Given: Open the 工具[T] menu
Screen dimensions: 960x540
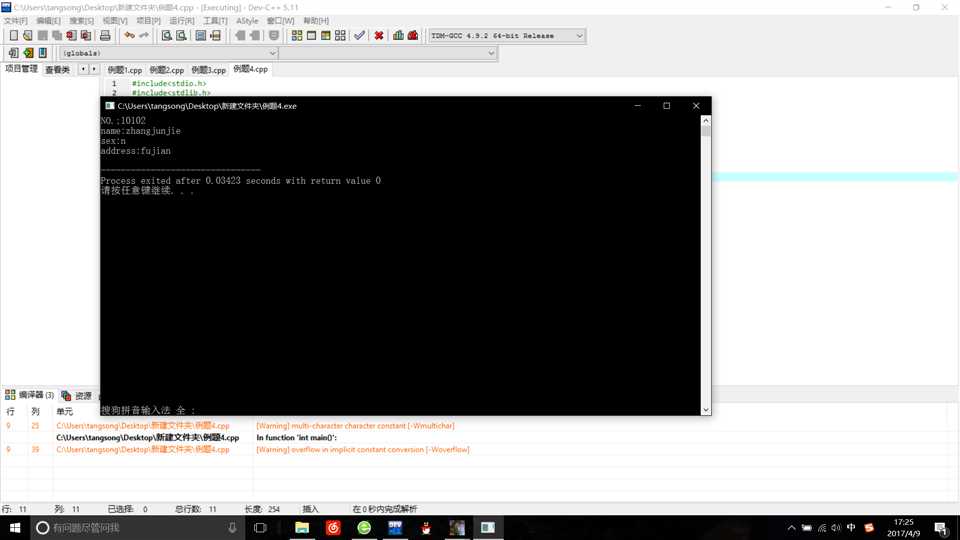Looking at the screenshot, I should 215,21.
